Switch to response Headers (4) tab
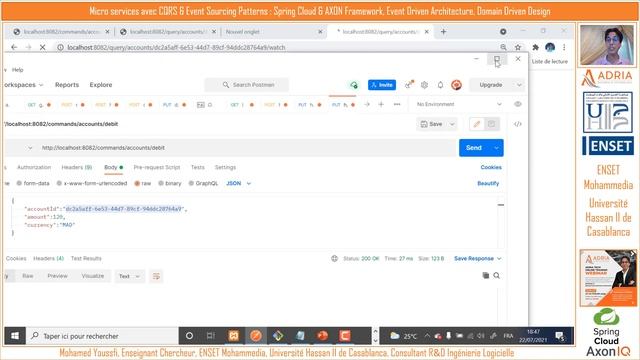This screenshot has height=360, width=640. [x=49, y=258]
